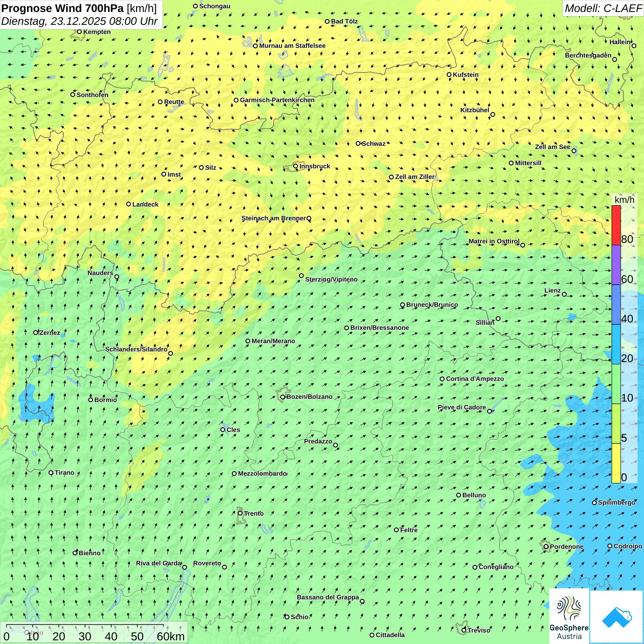This screenshot has width=644, height=644.
Task: Select the red 80+ km/h legend swatch
Action: coord(616,225)
